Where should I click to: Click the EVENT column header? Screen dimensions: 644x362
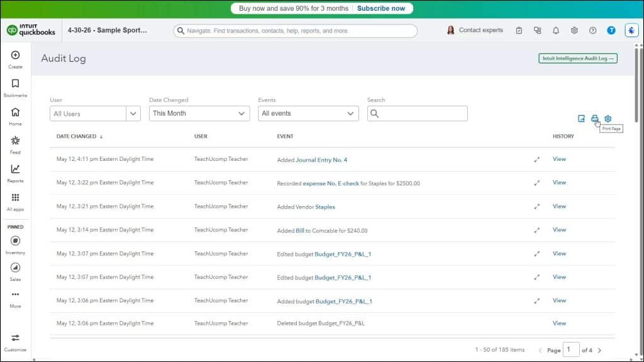285,136
